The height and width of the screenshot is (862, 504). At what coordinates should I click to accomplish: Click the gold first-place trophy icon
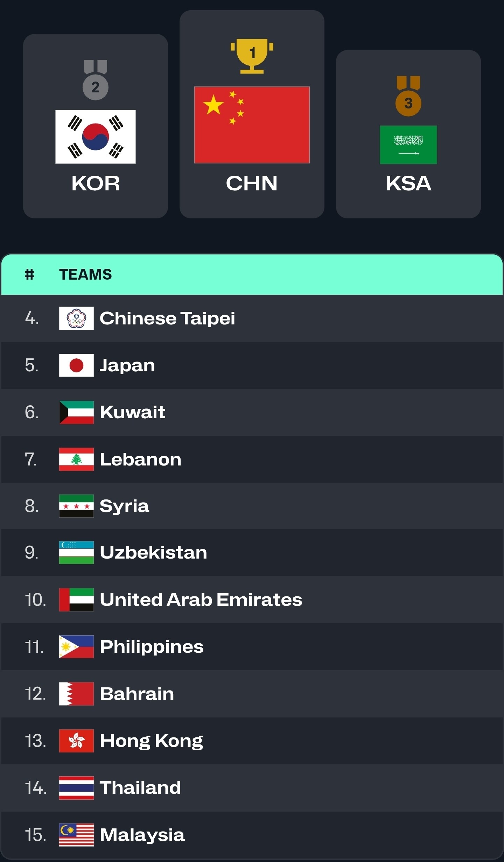pos(252,56)
